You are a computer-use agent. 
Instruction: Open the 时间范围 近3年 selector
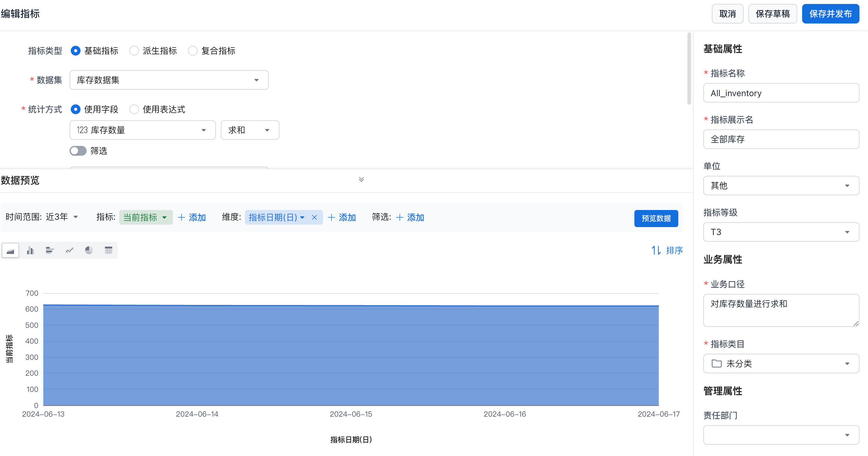[x=61, y=217]
